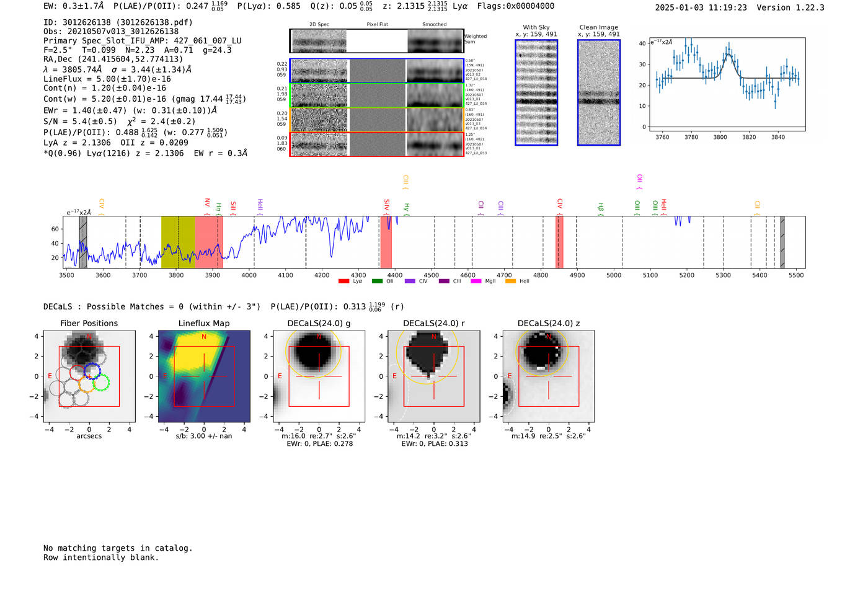Open the Clean Image cutout
Image resolution: width=868 pixels, height=591 pixels.
tap(599, 92)
